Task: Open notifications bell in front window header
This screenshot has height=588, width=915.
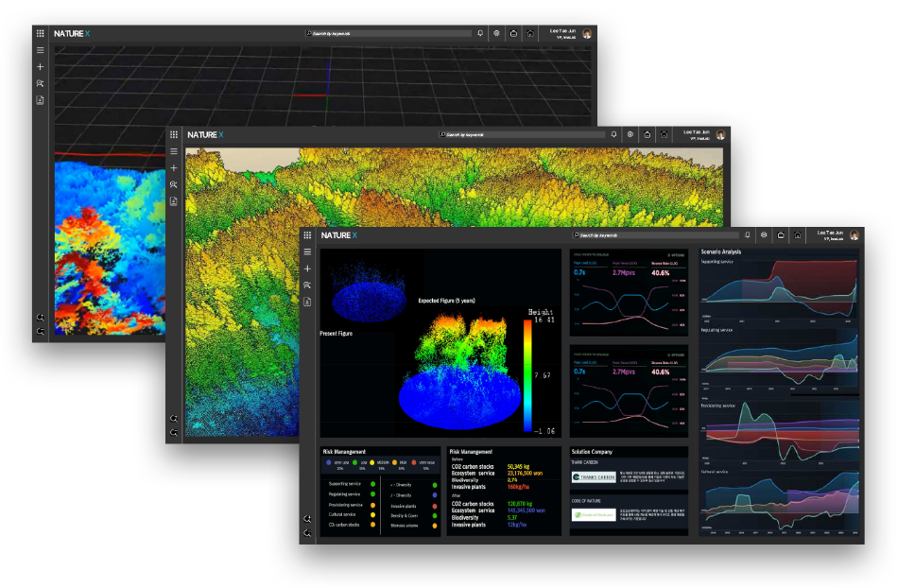Action: tap(747, 235)
